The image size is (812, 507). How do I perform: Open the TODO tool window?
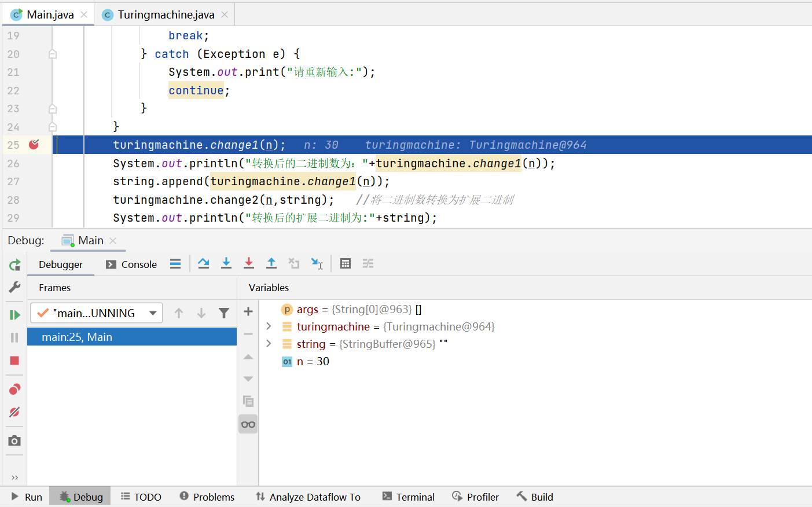(x=141, y=497)
